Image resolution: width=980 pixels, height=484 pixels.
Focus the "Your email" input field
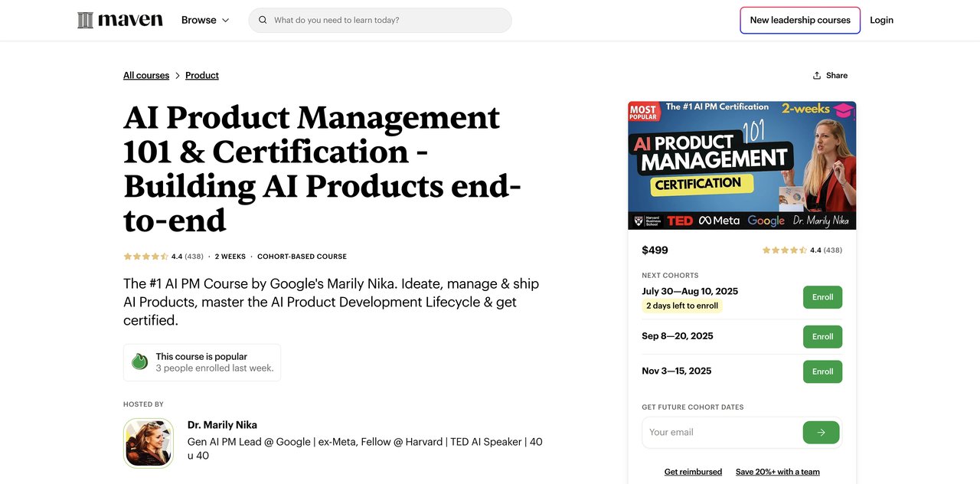[x=722, y=432]
